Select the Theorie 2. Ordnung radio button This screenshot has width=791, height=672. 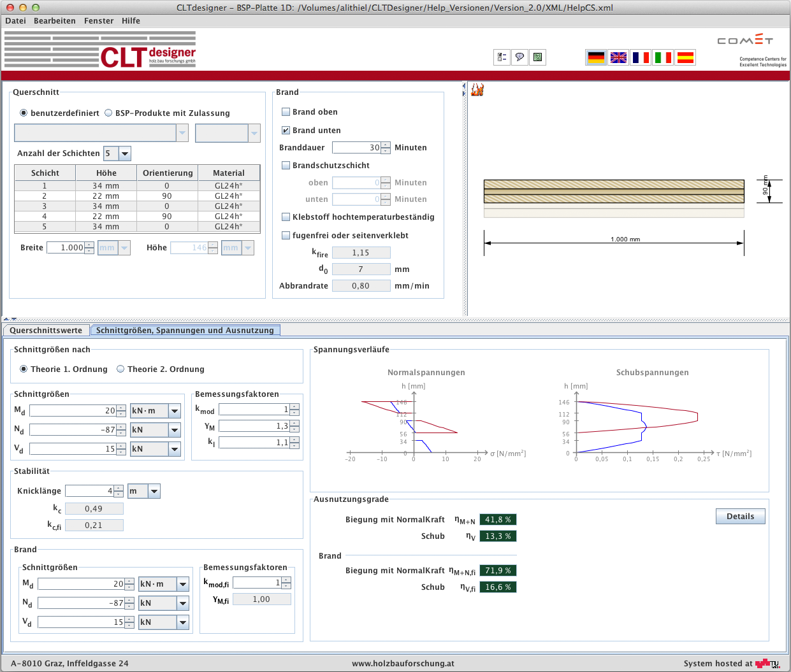[x=120, y=369]
